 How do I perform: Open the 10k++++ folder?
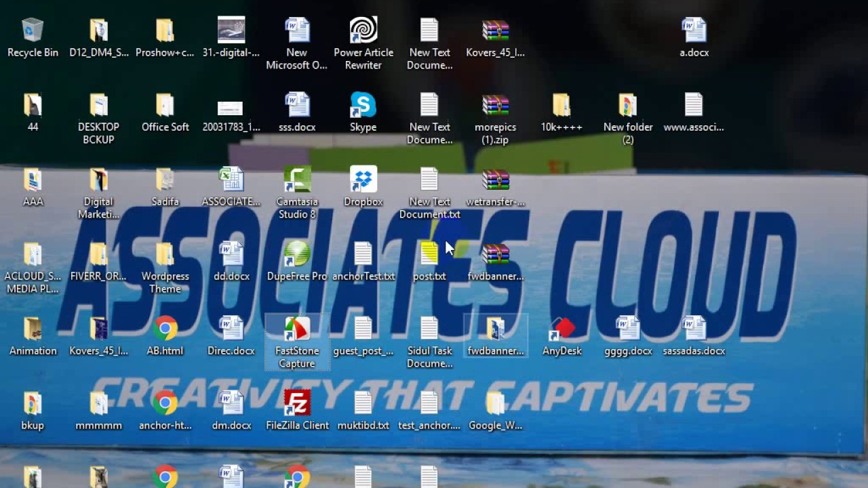(561, 113)
